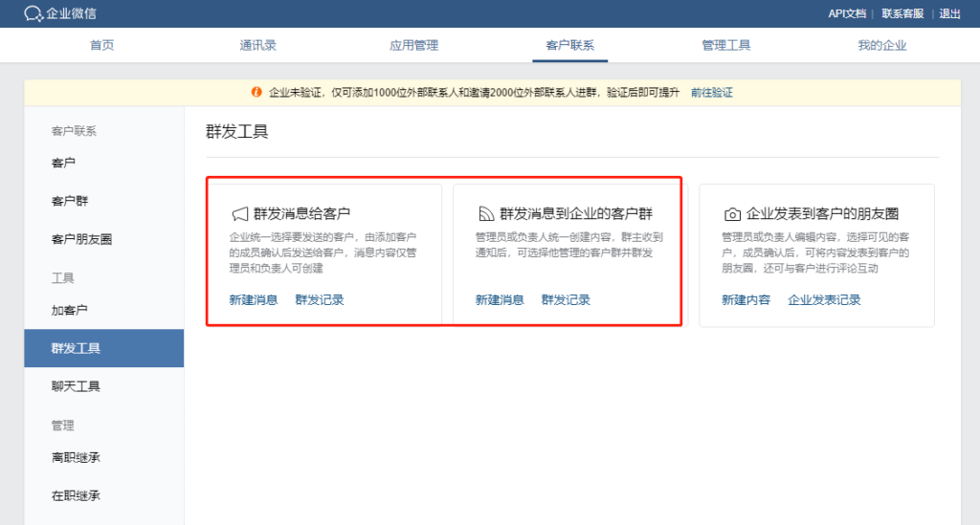Switch to the 通讯录 tab
The image size is (980, 525).
[x=257, y=46]
